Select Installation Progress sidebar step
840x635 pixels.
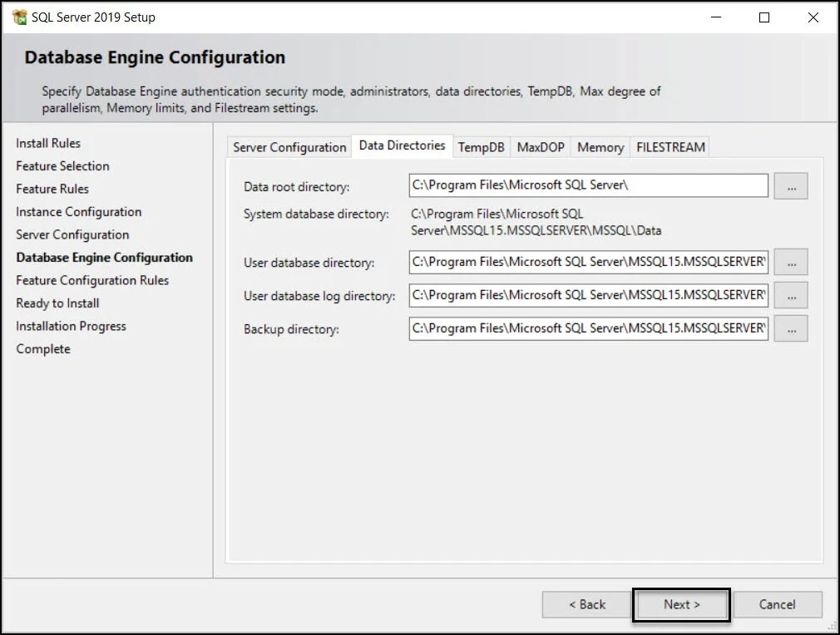[72, 326]
